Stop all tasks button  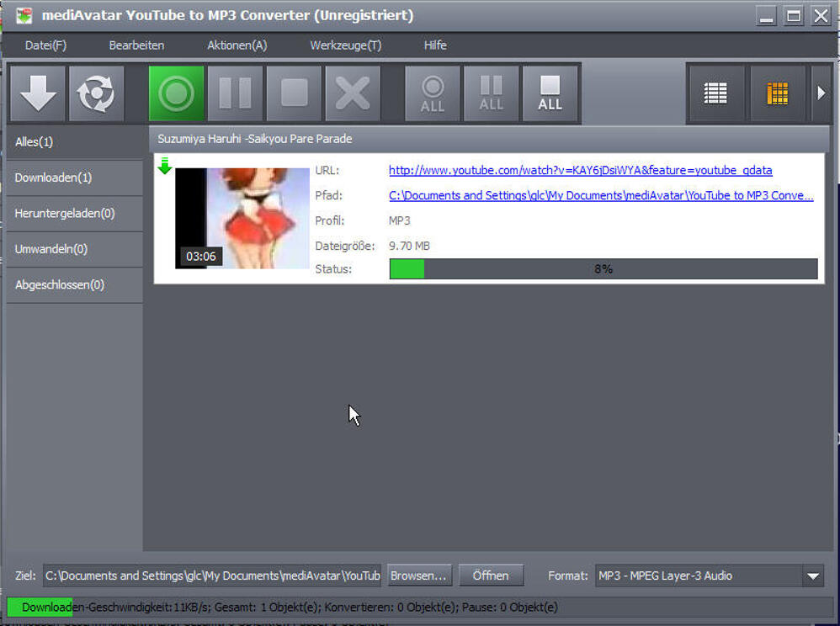(x=550, y=93)
